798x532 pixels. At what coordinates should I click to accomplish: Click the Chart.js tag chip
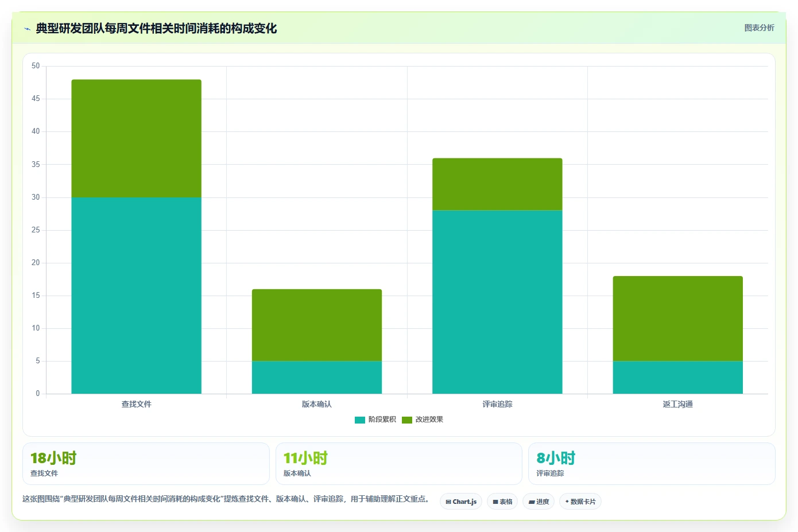click(x=461, y=502)
